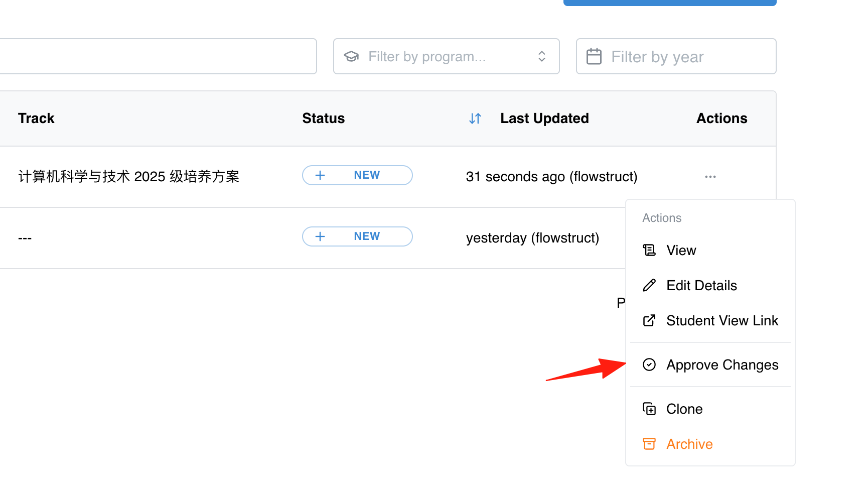Click the pencil icon next to Edit Details
Screen dimensions: 868x485
(x=649, y=285)
